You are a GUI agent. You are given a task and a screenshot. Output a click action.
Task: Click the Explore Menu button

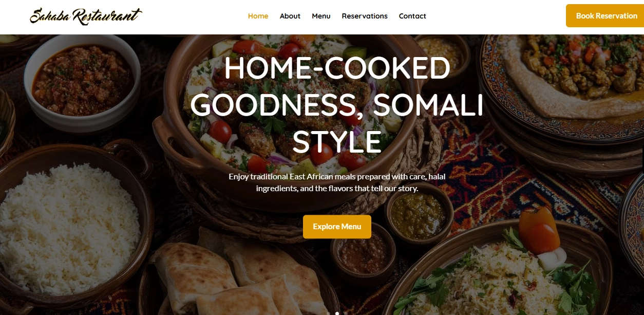[337, 227]
